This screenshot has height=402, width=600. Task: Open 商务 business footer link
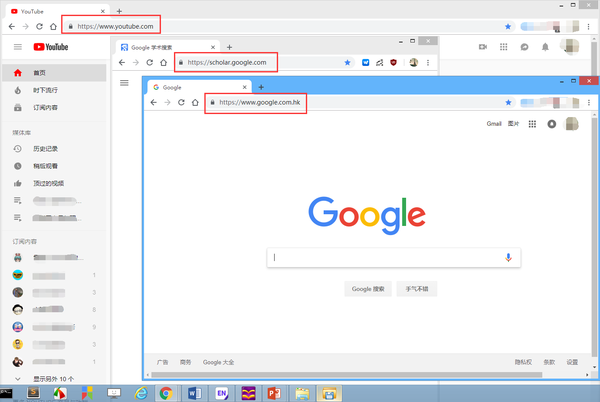tap(186, 362)
